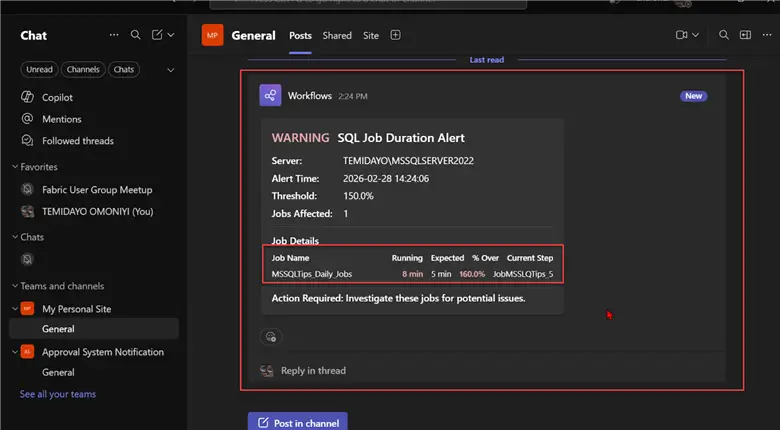Image resolution: width=780 pixels, height=430 pixels.
Task: Click server value TEMIDAYO\MSSQLSERVER2022
Action: [408, 161]
